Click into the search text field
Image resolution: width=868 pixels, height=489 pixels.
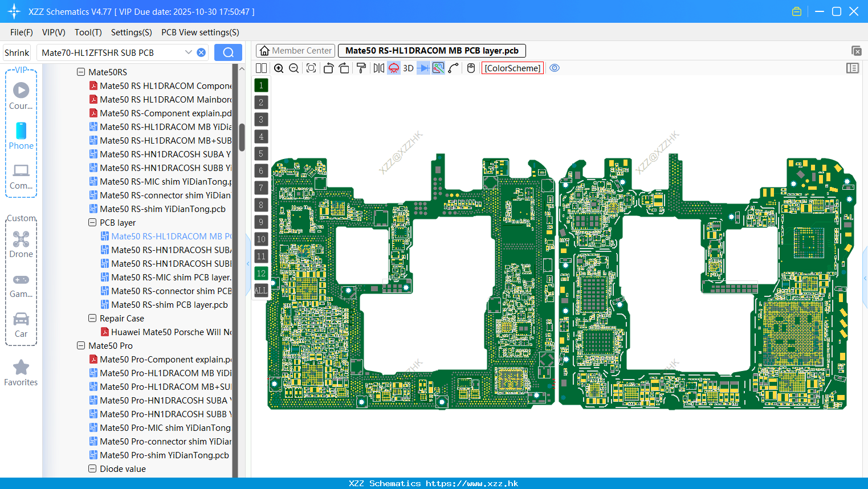[x=111, y=52]
